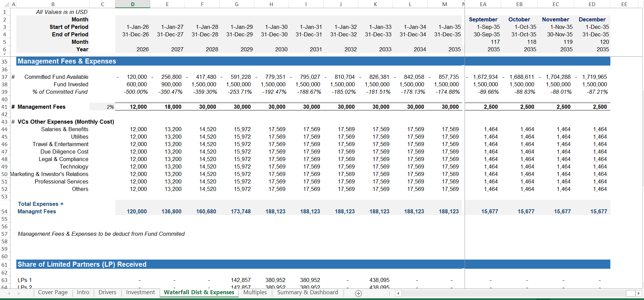The image size is (644, 300).
Task: Go to the Drivers sheet
Action: pyautogui.click(x=107, y=293)
